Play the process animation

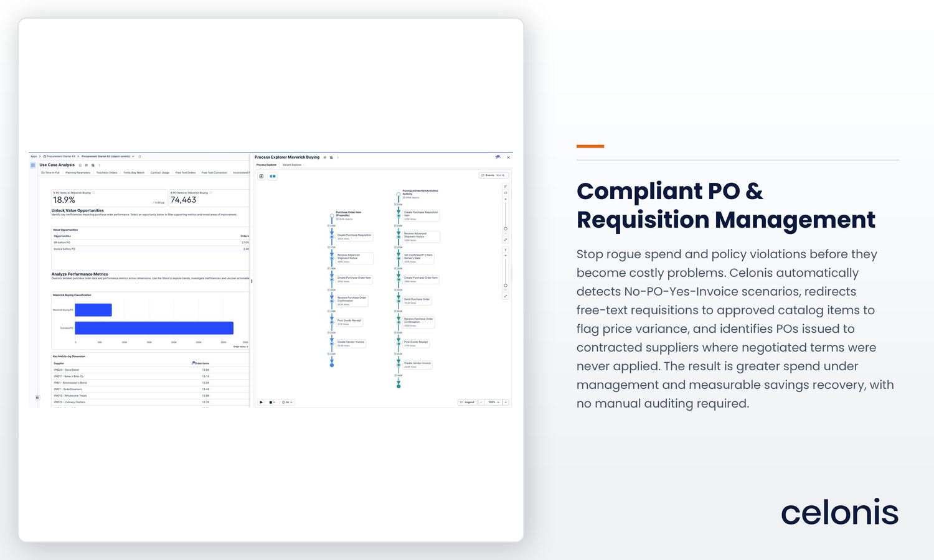click(261, 402)
